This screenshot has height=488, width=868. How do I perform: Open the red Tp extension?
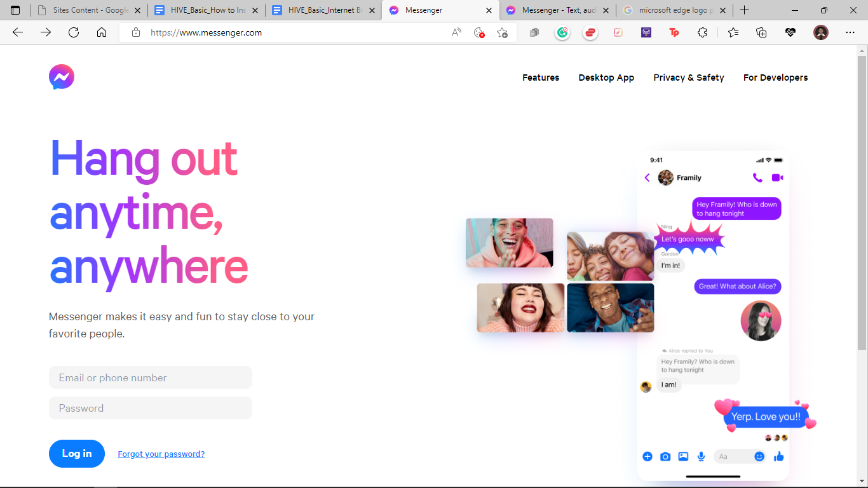(x=674, y=32)
